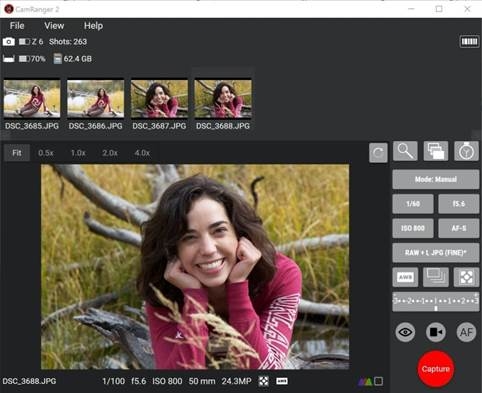Screen dimensions: 482x393
Task: Click the flash/drive icon after 24.3MP
Action: pyautogui.click(x=282, y=381)
